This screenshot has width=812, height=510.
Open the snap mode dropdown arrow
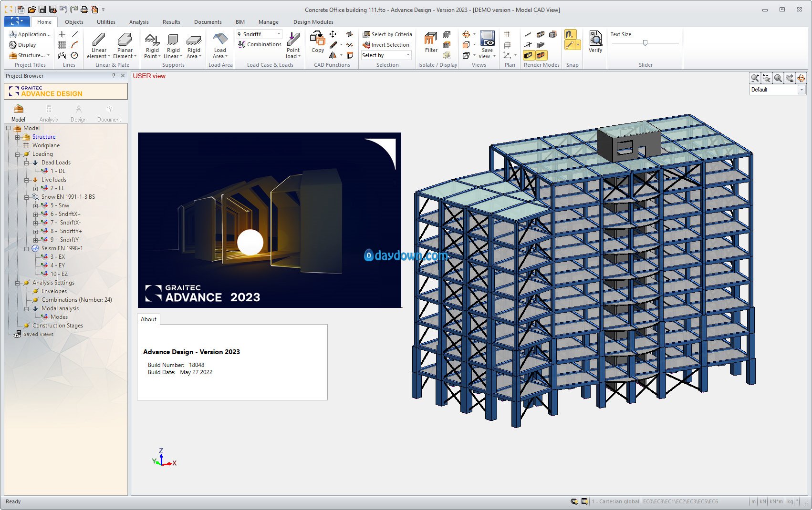pos(578,45)
